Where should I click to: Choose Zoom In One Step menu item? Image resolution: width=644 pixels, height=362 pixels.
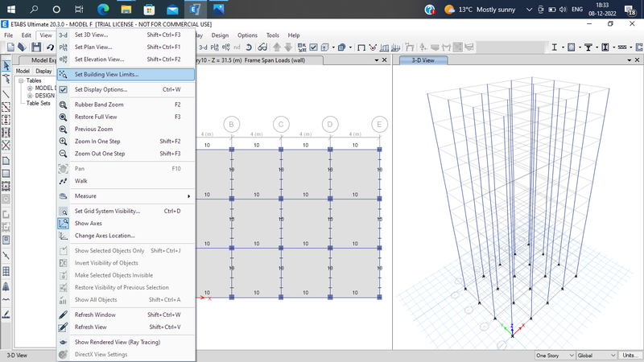(126, 142)
